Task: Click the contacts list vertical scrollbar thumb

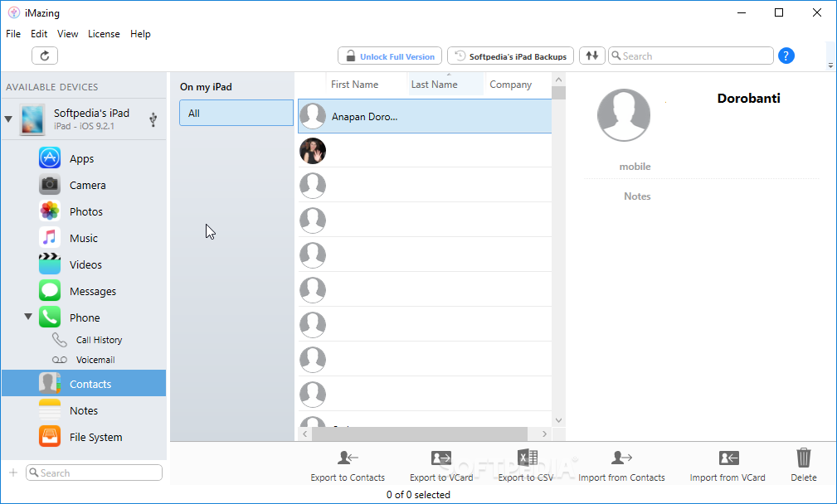Action: pyautogui.click(x=558, y=93)
